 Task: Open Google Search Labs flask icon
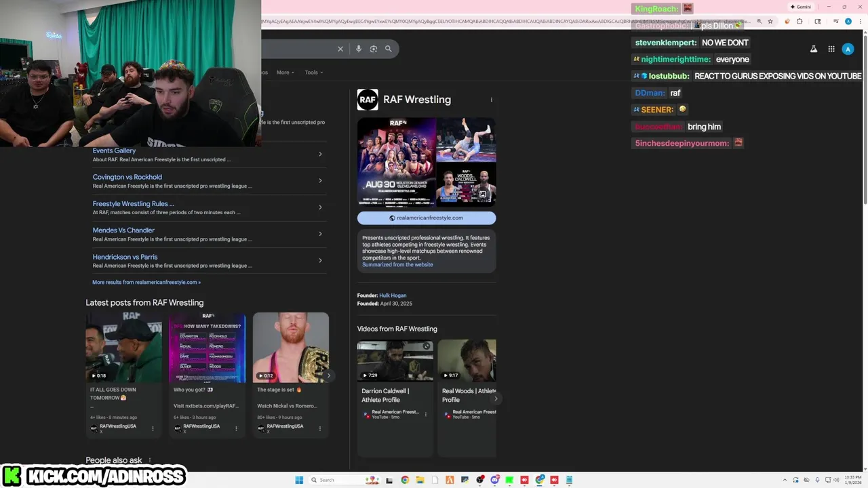(x=814, y=49)
